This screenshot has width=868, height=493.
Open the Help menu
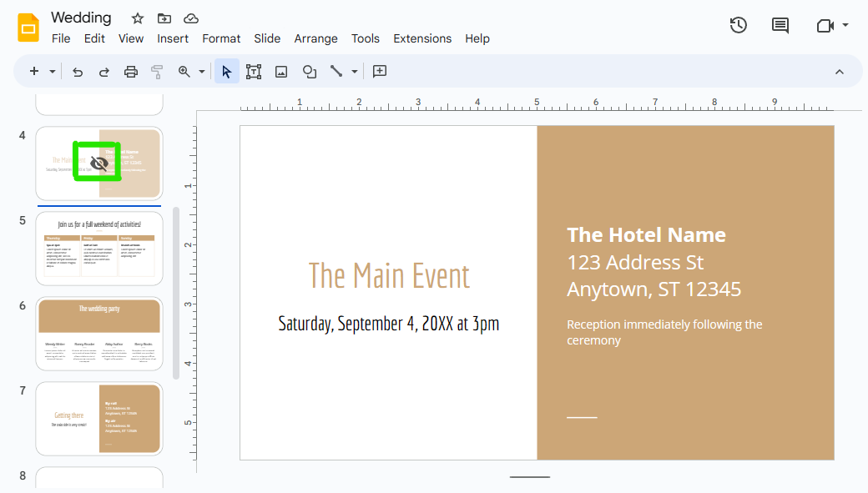pyautogui.click(x=477, y=38)
